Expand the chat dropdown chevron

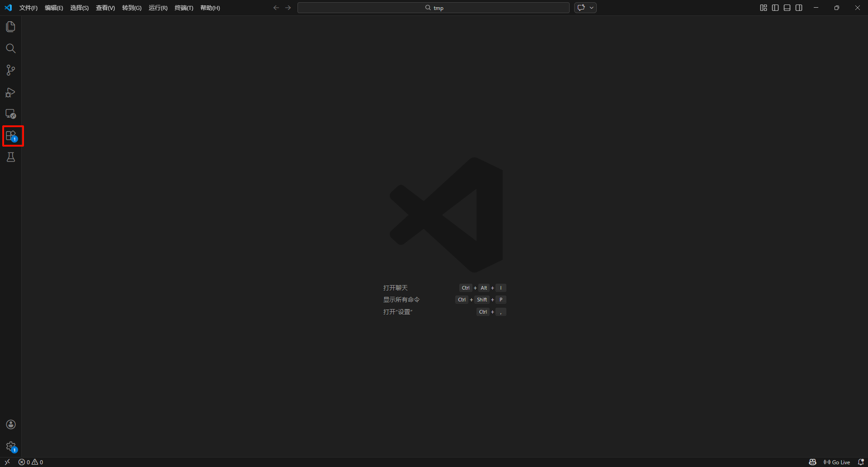pos(591,8)
